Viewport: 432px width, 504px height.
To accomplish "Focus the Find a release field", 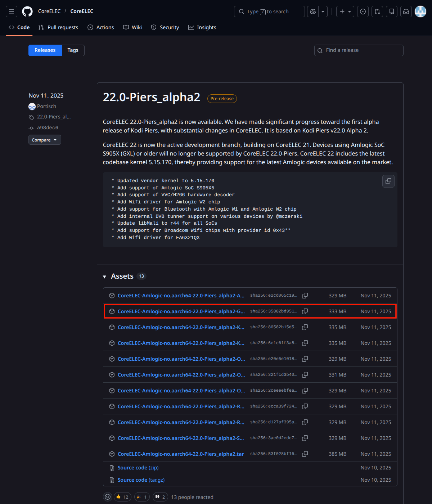I will (x=359, y=50).
